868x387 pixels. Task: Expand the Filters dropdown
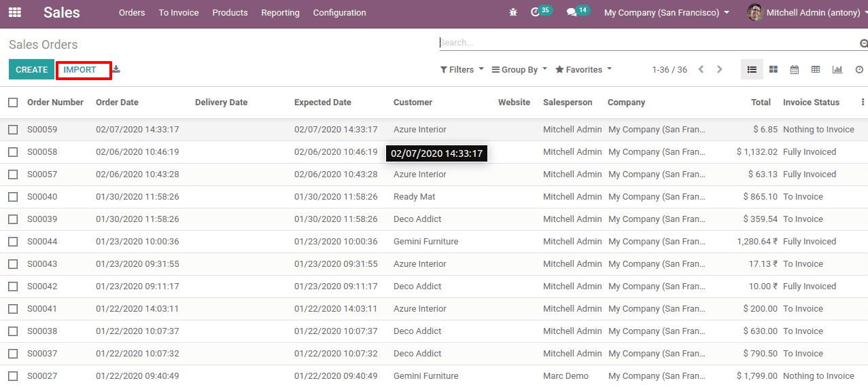(x=462, y=69)
